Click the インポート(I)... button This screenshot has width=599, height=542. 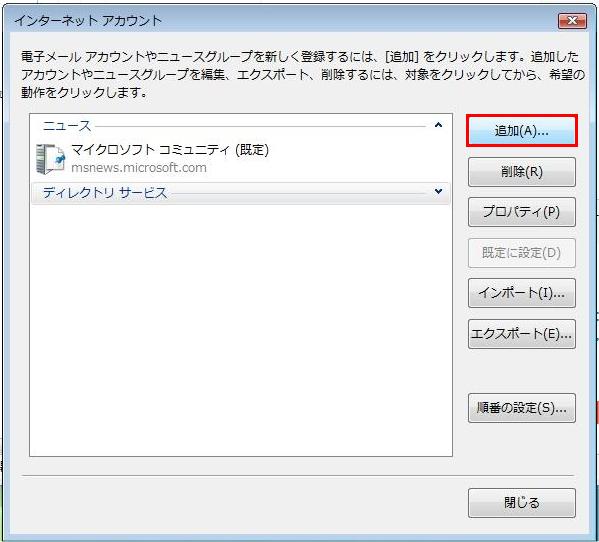[521, 293]
